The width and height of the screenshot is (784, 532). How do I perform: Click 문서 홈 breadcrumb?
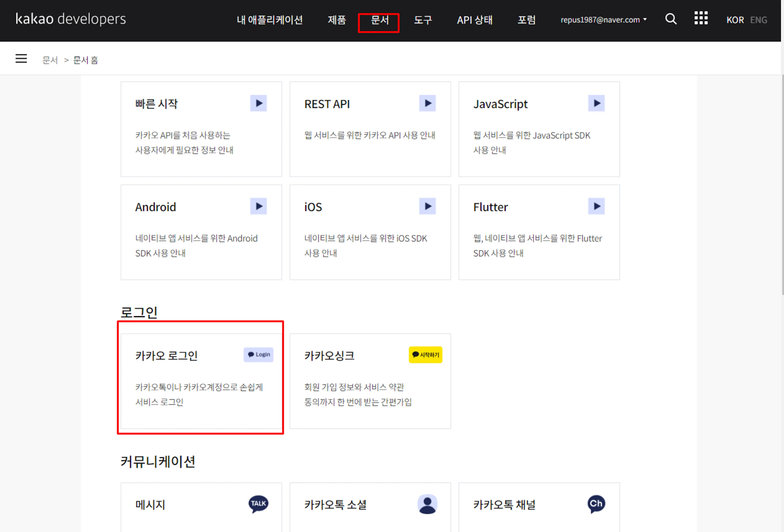click(86, 60)
